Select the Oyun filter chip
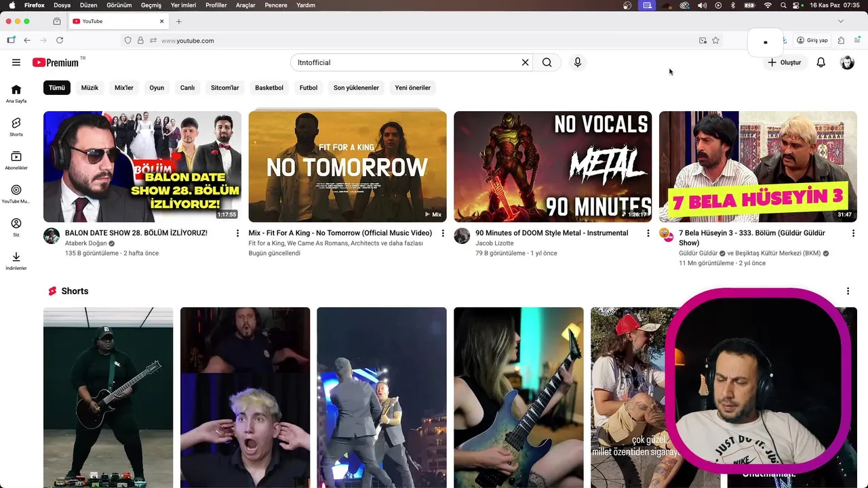868x488 pixels. (x=157, y=87)
